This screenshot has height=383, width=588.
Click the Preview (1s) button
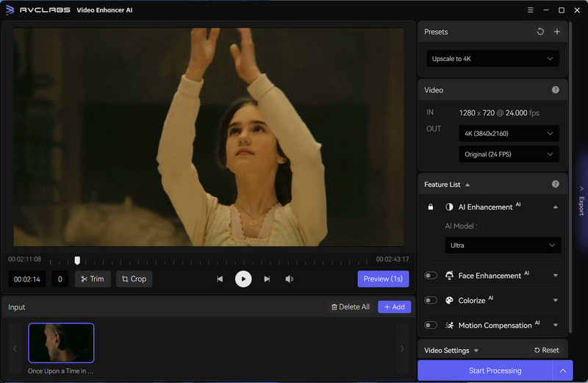383,279
